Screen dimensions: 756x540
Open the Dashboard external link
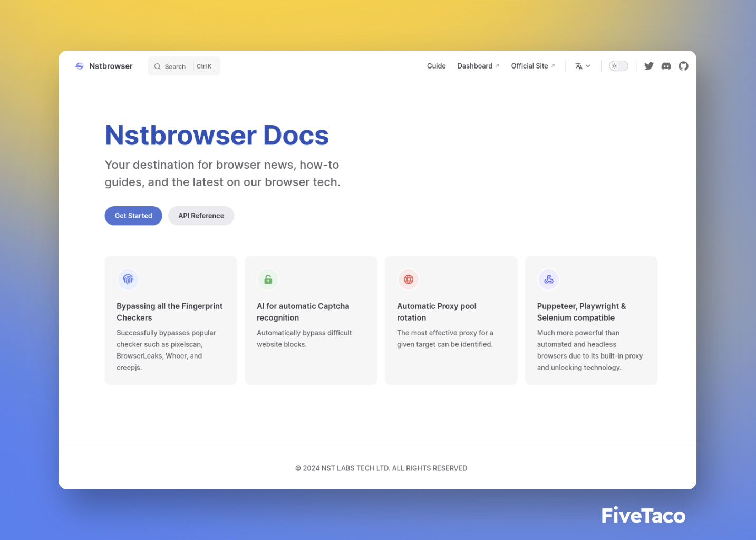(478, 66)
